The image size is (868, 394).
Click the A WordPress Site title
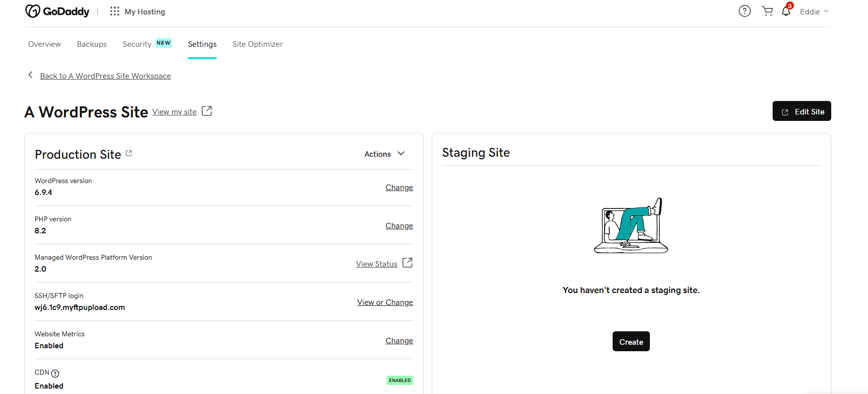[86, 112]
